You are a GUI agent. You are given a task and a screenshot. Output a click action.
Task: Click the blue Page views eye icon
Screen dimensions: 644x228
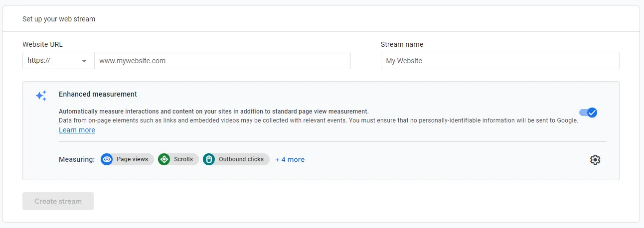[x=107, y=159]
